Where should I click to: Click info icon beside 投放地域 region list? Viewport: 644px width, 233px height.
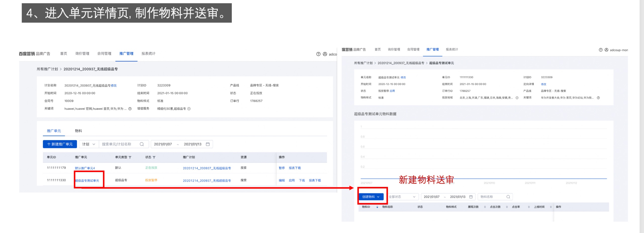pyautogui.click(x=517, y=98)
